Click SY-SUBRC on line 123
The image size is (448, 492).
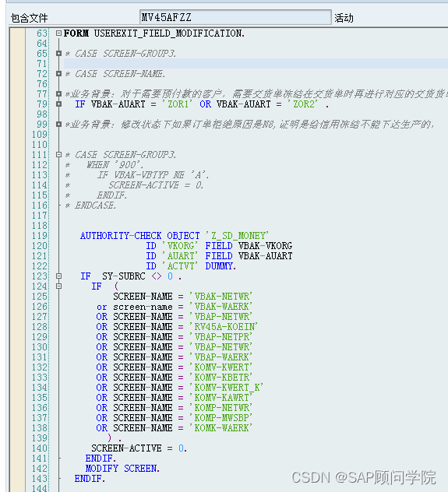pyautogui.click(x=124, y=276)
